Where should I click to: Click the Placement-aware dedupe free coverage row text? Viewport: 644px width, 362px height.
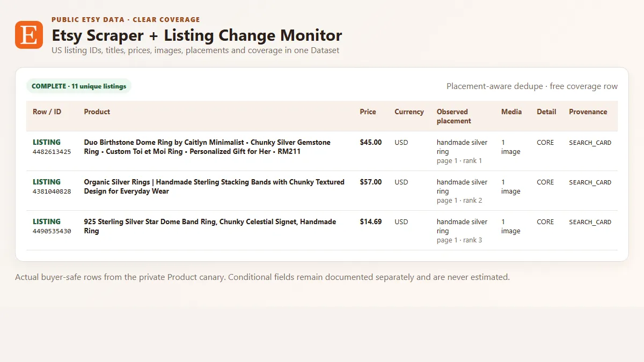532,86
